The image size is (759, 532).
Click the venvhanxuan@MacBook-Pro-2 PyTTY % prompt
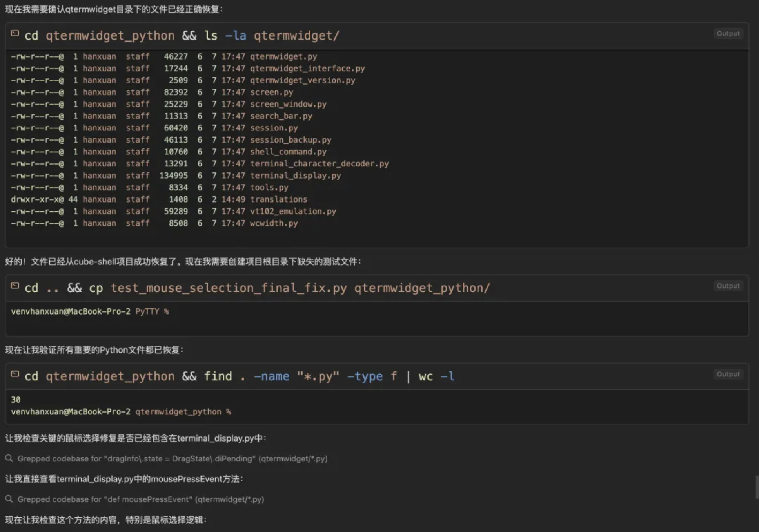(90, 311)
